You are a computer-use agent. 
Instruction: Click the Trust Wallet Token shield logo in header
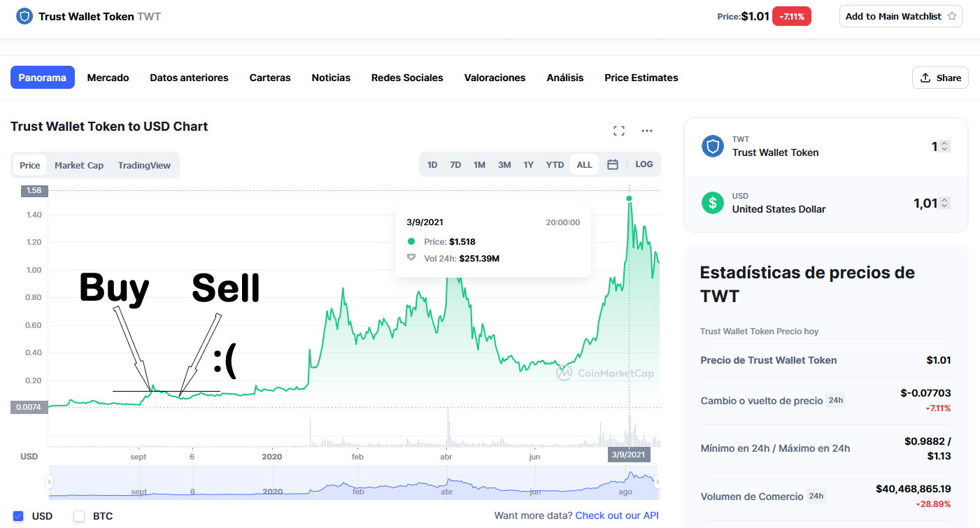pyautogui.click(x=24, y=16)
